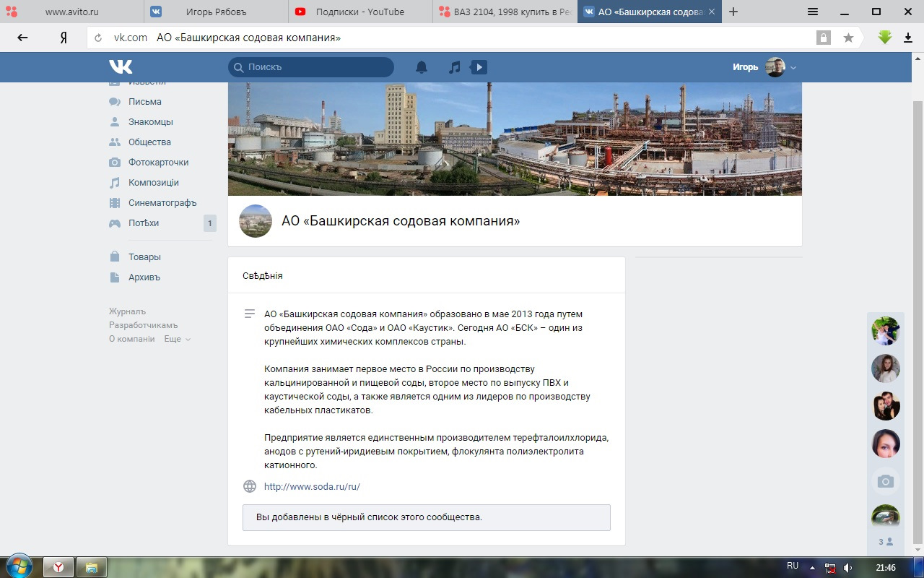Click the VK video play icon
This screenshot has width=924, height=578.
tap(479, 67)
